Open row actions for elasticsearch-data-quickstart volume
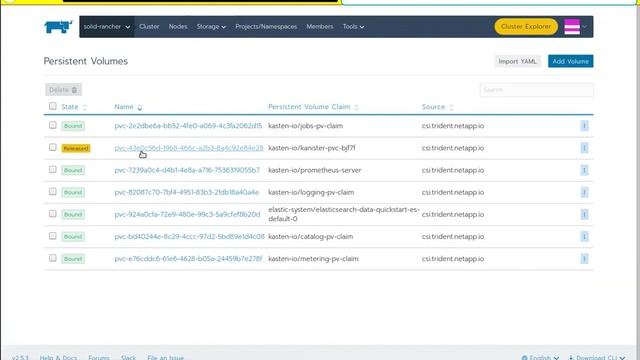The height and width of the screenshot is (360, 640). point(584,214)
